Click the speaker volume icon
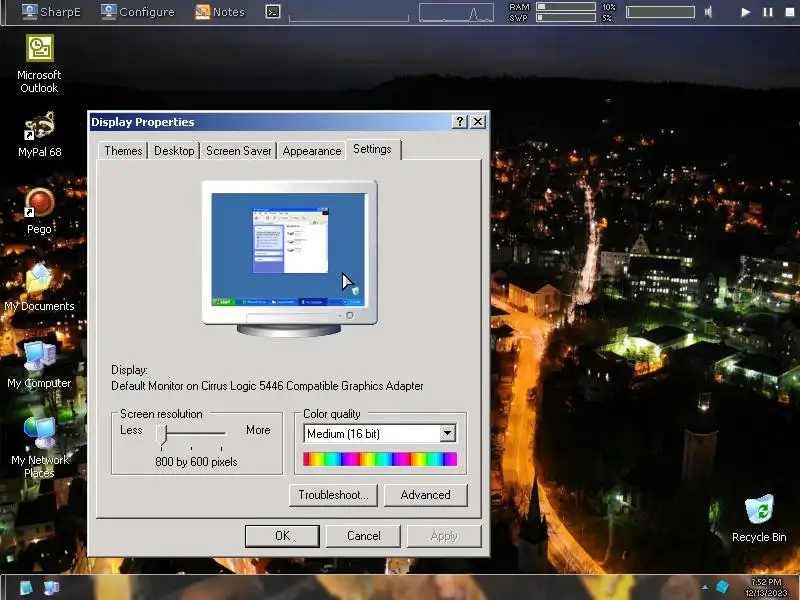Viewport: 800px width, 600px height. (709, 12)
